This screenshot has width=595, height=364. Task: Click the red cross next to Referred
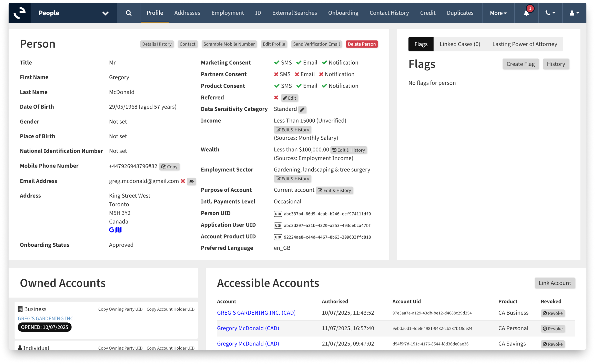point(276,98)
